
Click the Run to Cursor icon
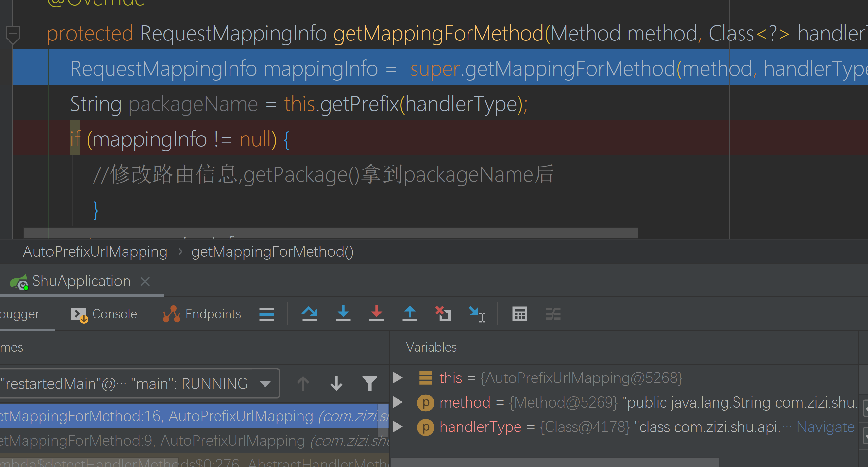477,314
